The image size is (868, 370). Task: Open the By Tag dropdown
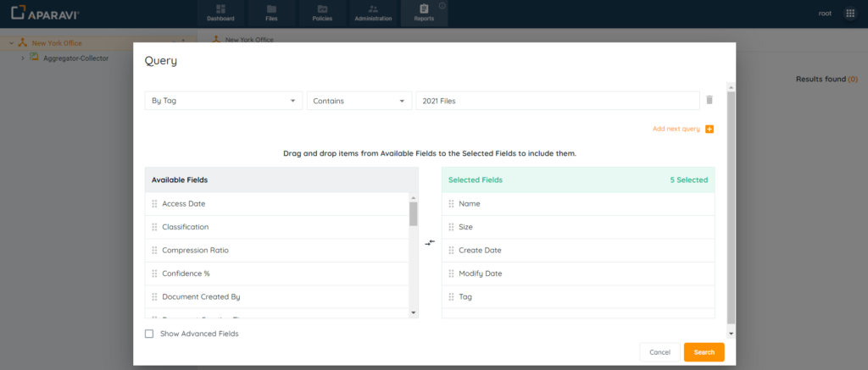click(223, 101)
